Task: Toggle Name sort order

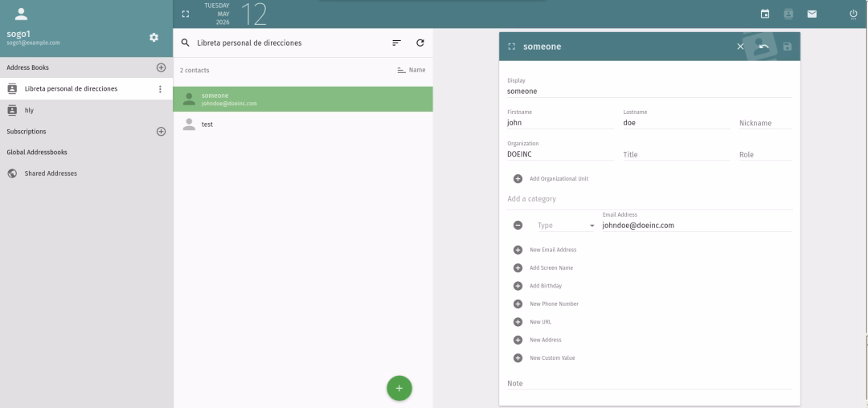Action: click(411, 70)
